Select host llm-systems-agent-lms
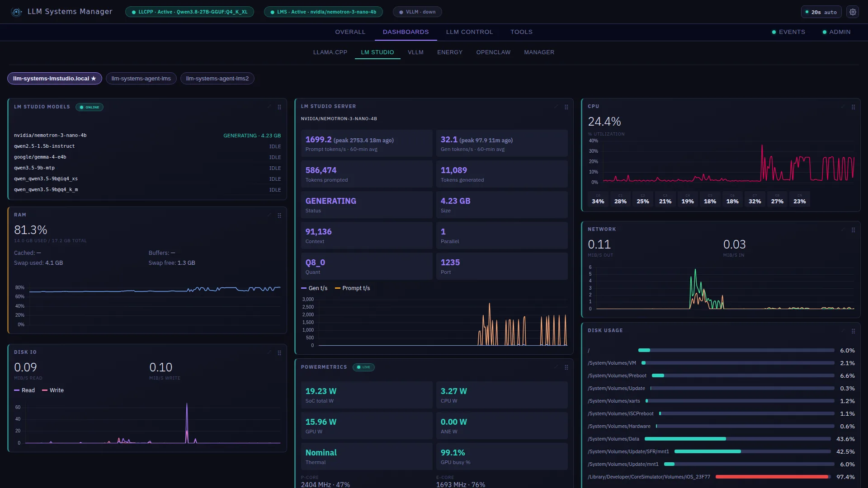868x488 pixels. (x=141, y=79)
